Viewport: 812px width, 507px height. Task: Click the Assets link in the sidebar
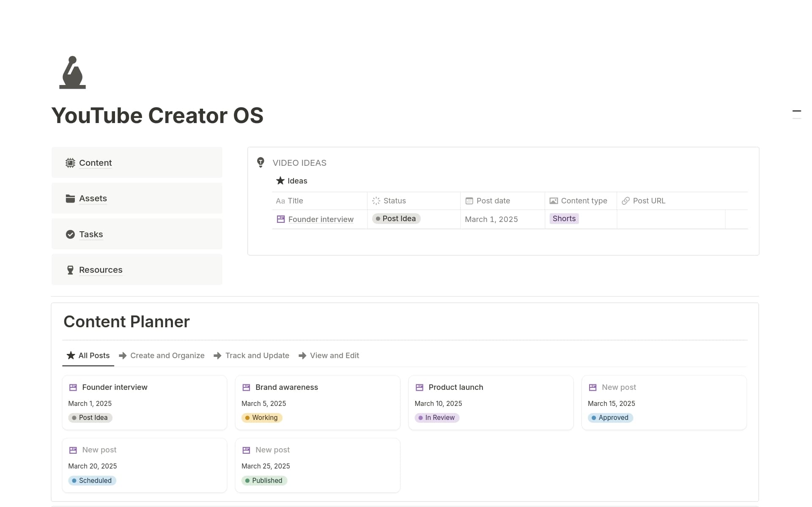pos(93,198)
